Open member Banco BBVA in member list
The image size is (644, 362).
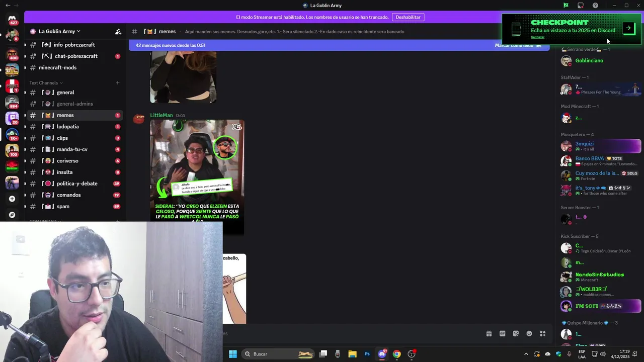(600, 161)
